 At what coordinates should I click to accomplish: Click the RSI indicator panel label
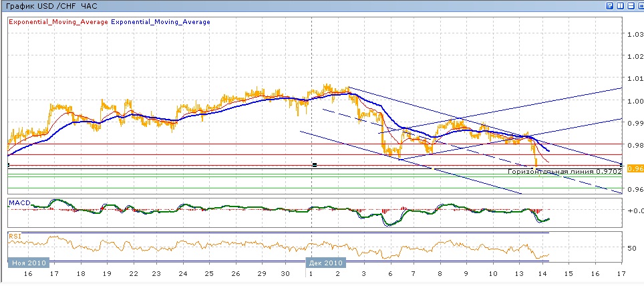point(15,235)
